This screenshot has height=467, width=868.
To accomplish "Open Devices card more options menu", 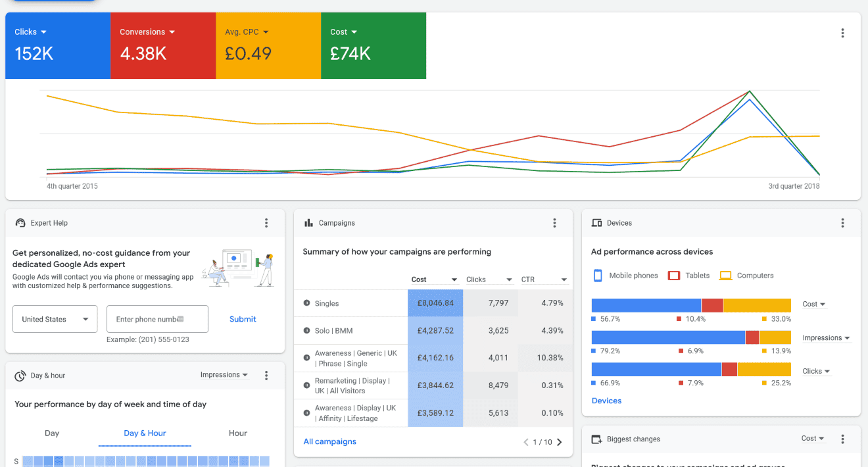I will pos(842,223).
